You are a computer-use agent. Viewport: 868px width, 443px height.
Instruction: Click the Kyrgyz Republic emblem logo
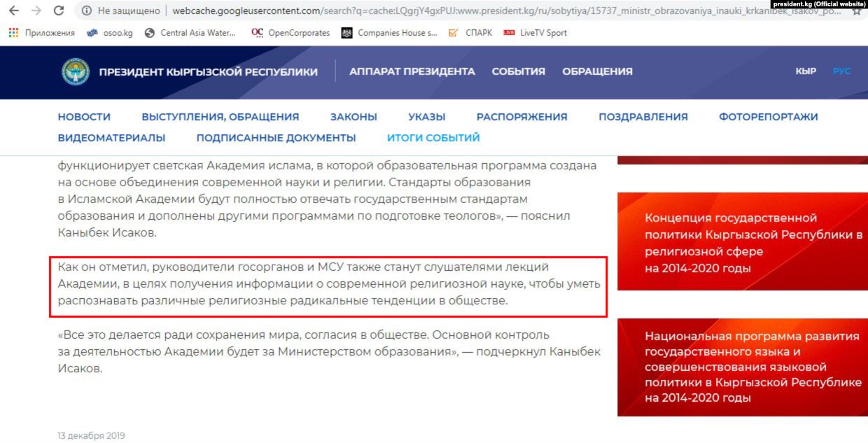[x=76, y=72]
